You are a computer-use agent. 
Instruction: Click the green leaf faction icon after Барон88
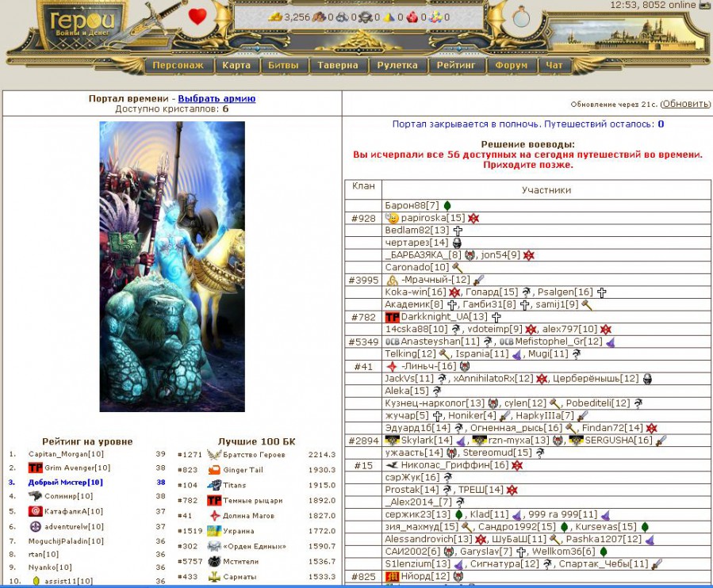pos(447,206)
